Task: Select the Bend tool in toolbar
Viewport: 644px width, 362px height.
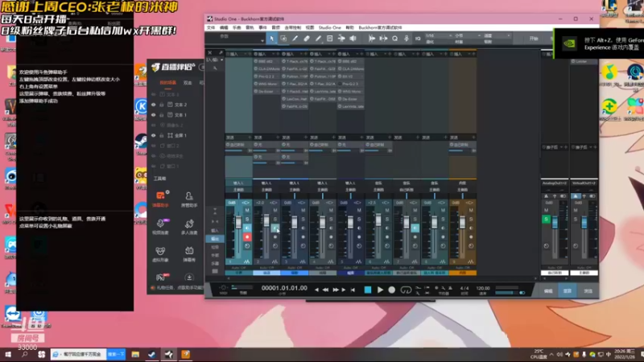Action: pos(341,39)
